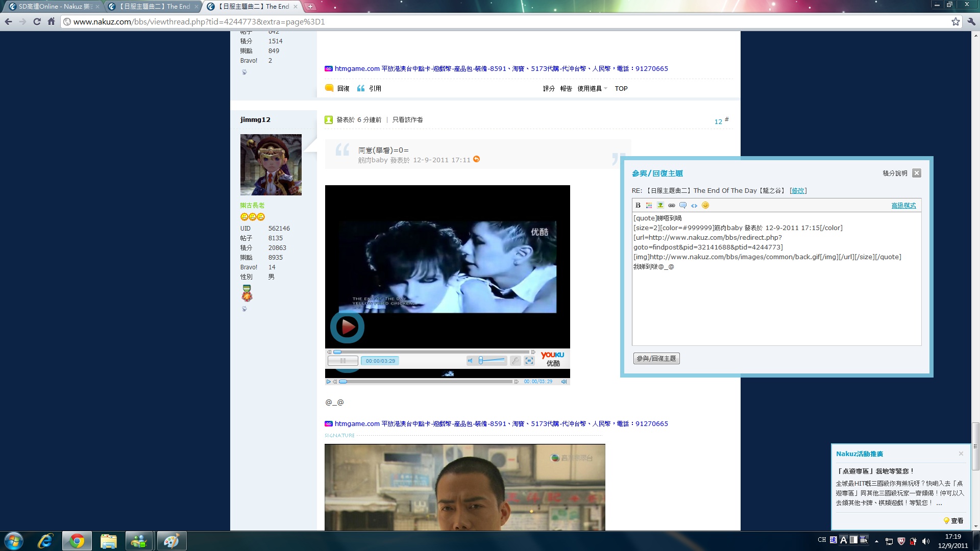Insert quote using speech bubble icon

tap(683, 206)
